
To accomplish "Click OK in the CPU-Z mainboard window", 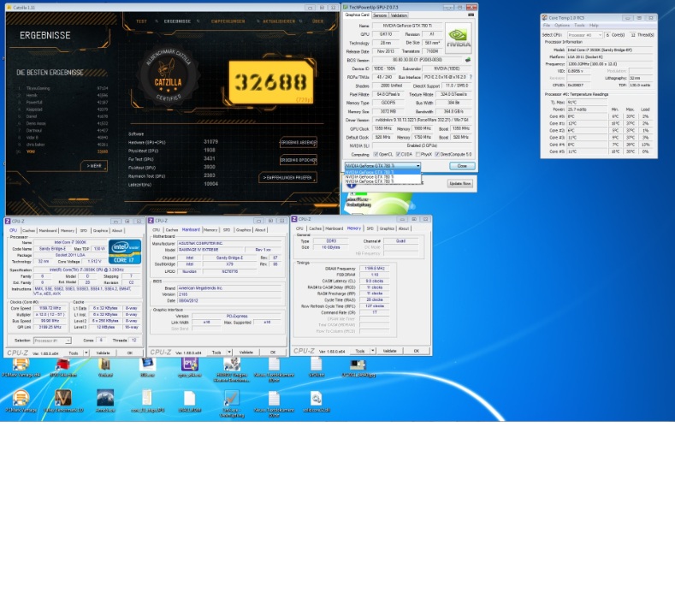I will tap(273, 352).
